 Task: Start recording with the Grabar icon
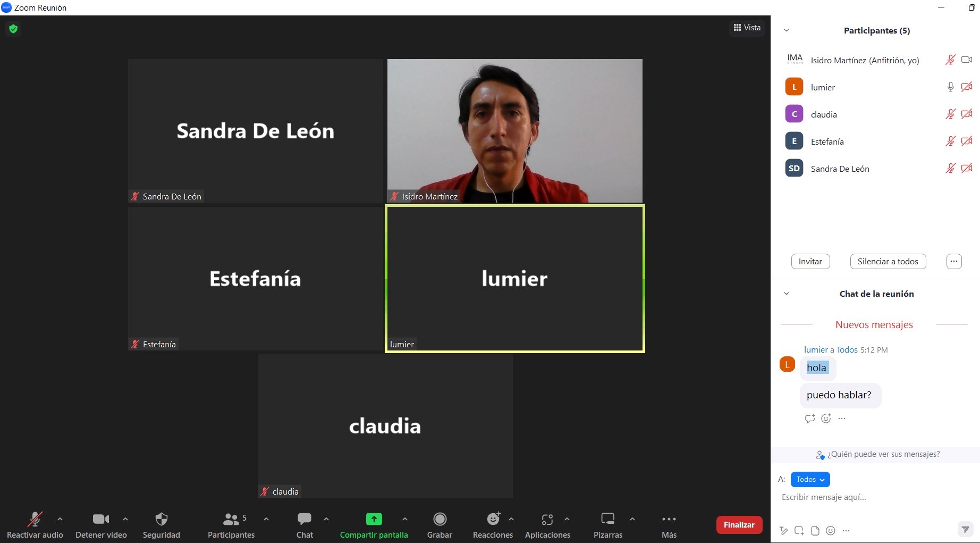click(x=440, y=519)
